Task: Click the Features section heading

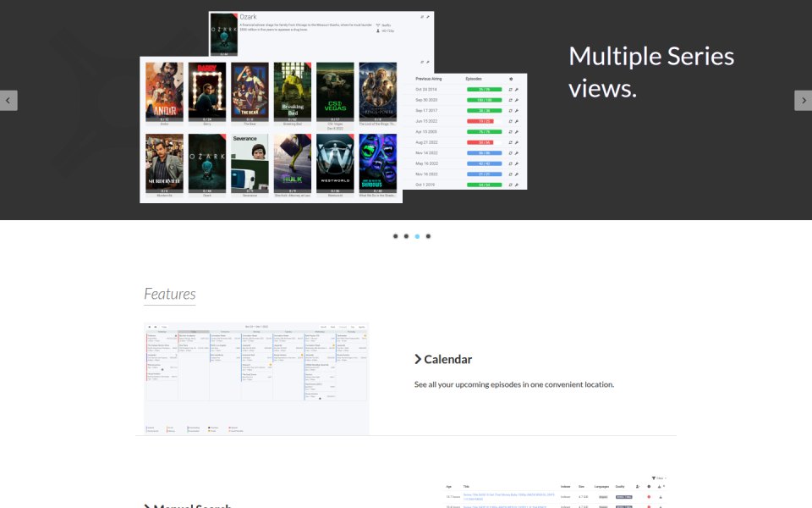Action: click(169, 294)
